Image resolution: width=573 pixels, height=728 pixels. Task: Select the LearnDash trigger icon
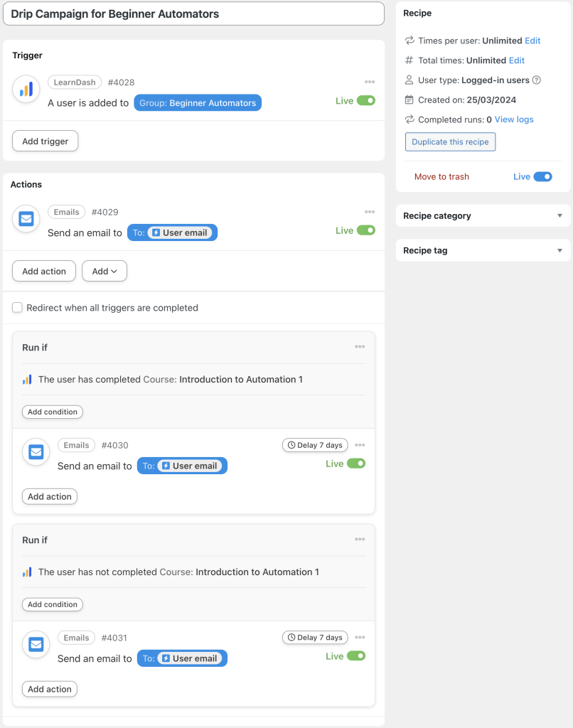click(x=26, y=88)
